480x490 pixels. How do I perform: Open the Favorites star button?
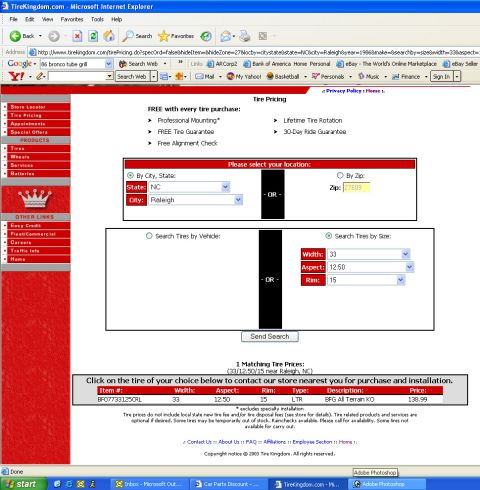click(x=176, y=36)
